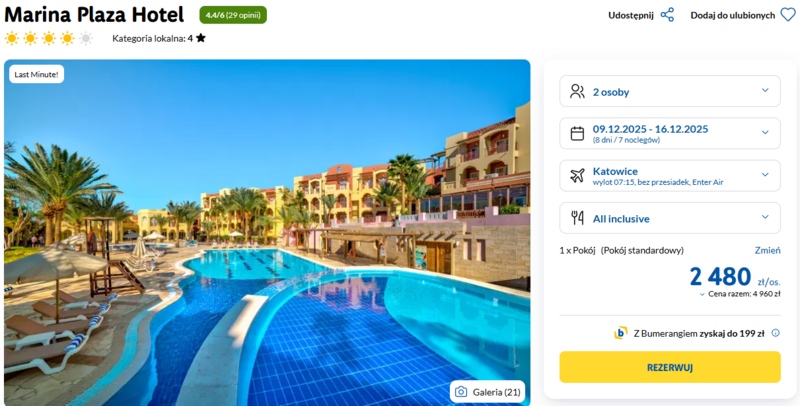800x406 pixels.
Task: Click the camera icon in Galeria button
Action: 461,392
